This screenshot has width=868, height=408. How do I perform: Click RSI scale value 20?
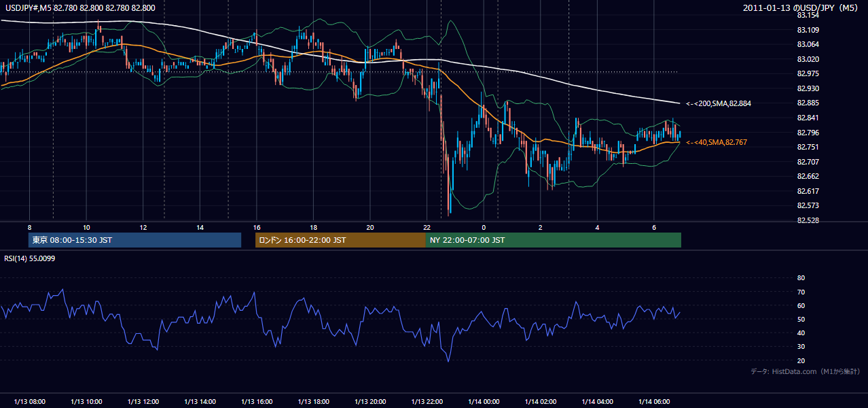pyautogui.click(x=801, y=360)
